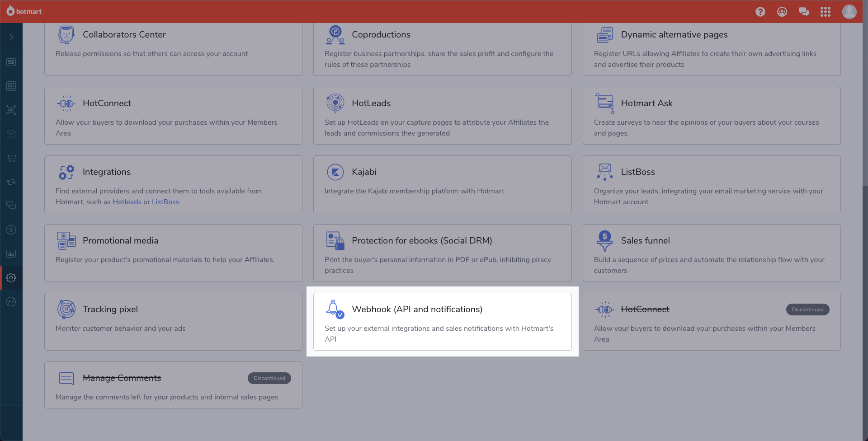This screenshot has width=868, height=441.
Task: Select the tools gear icon in sidebar
Action: [x=11, y=277]
